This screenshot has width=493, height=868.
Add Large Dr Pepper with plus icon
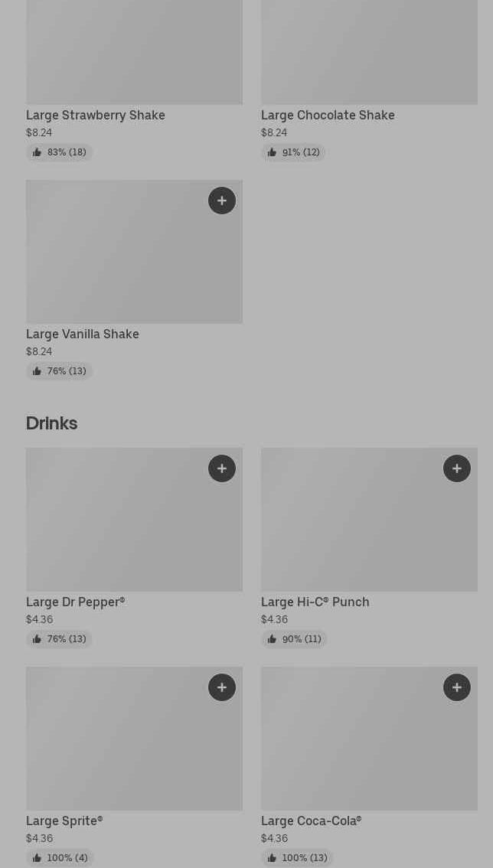(x=222, y=468)
